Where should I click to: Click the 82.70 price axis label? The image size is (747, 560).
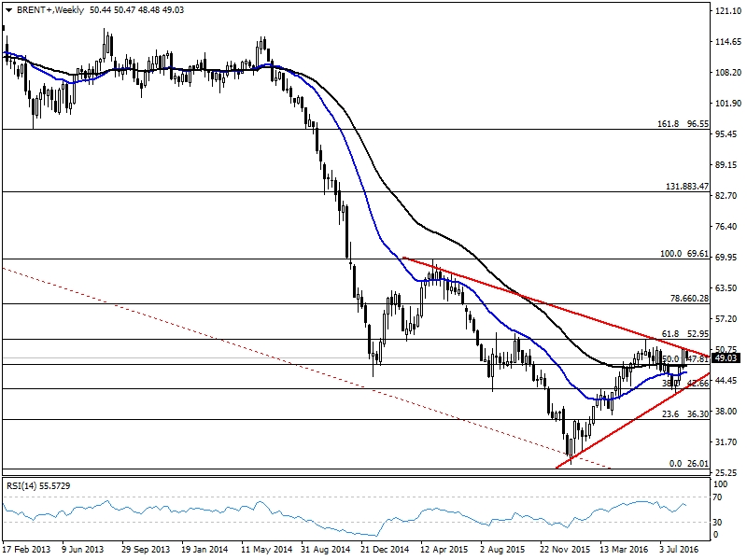(x=728, y=195)
